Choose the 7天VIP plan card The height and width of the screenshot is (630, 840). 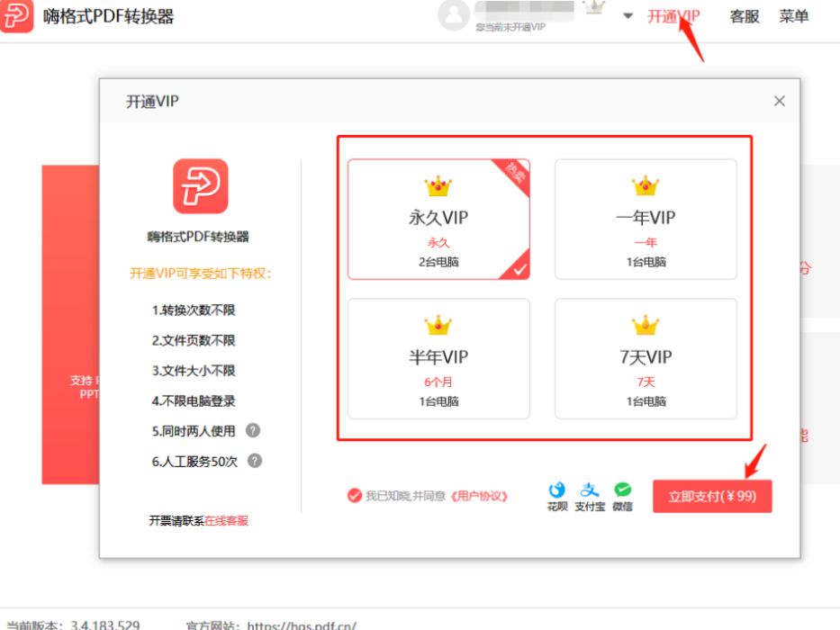(646, 358)
